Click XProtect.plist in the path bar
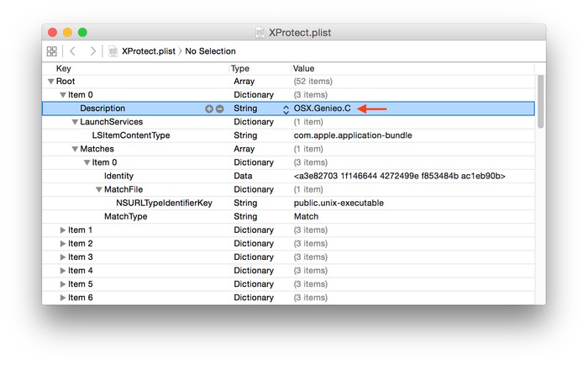 coord(149,51)
